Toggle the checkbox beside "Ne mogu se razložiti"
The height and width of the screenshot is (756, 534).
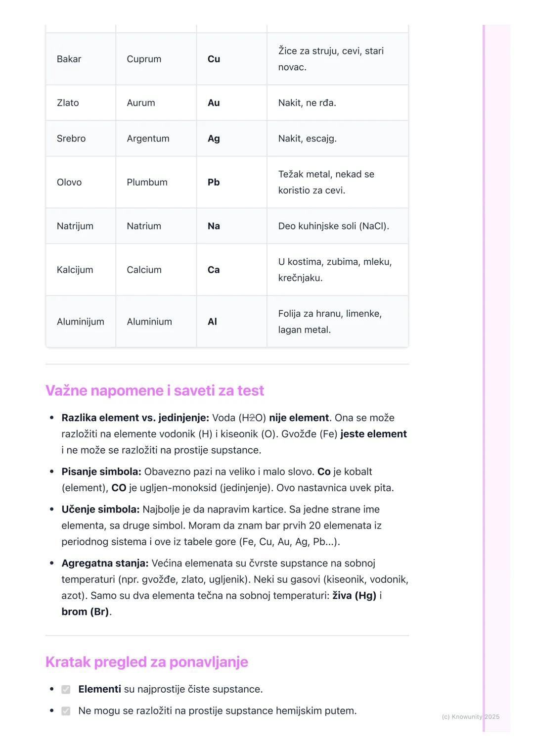click(66, 711)
